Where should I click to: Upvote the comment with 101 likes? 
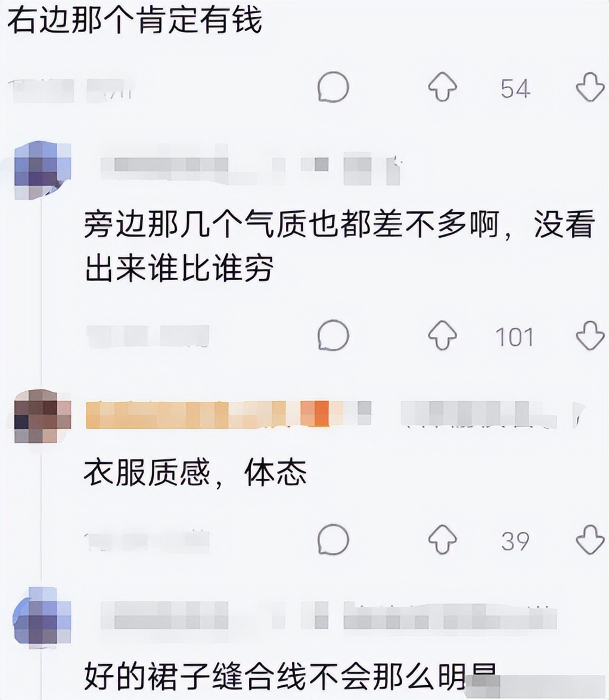click(x=443, y=335)
